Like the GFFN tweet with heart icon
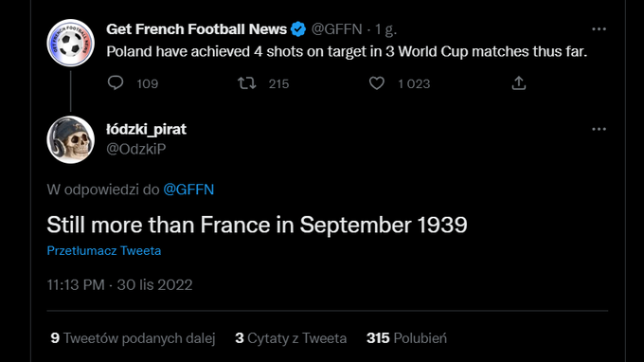 click(x=377, y=83)
